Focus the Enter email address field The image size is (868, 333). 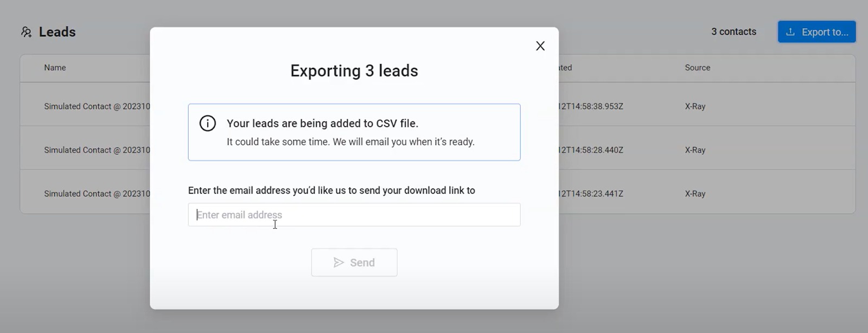354,215
